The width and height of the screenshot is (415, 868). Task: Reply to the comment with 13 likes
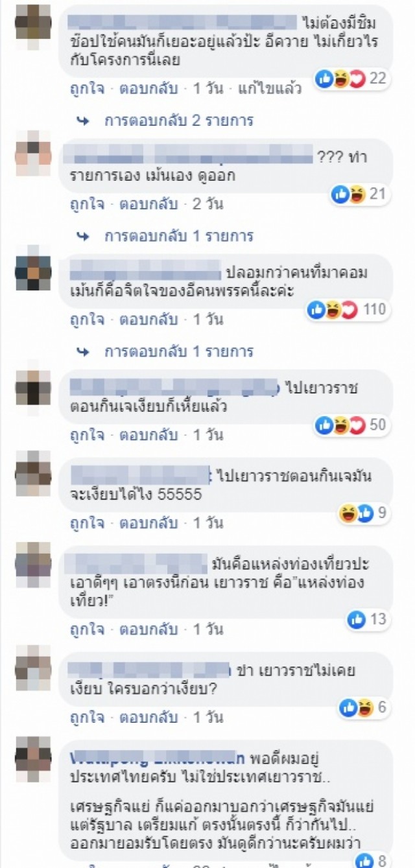pyautogui.click(x=148, y=629)
